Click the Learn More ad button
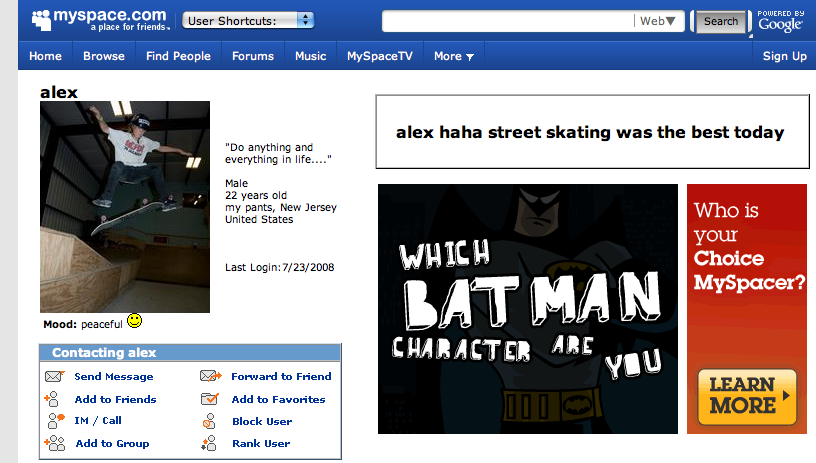This screenshot has height=463, width=816. 746,395
